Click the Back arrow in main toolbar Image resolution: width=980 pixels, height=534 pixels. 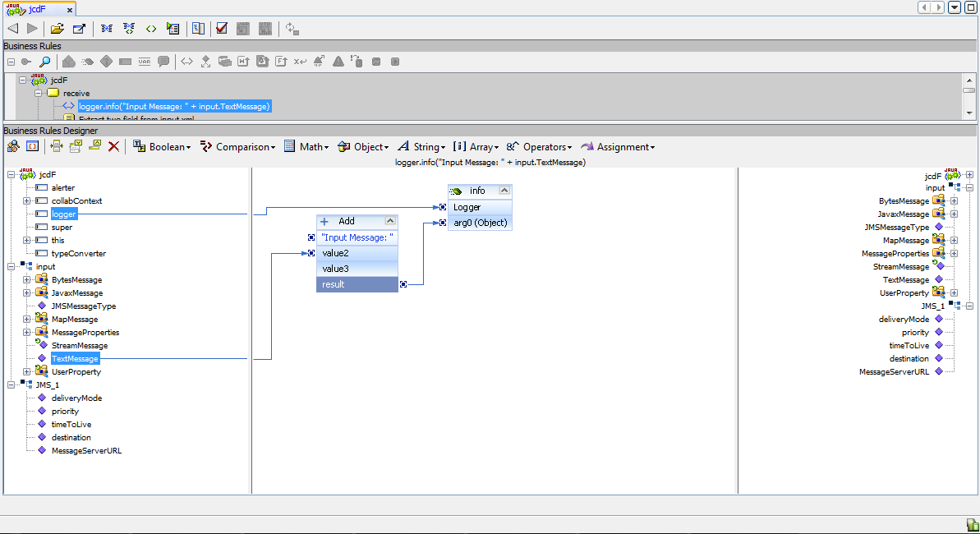click(12, 29)
